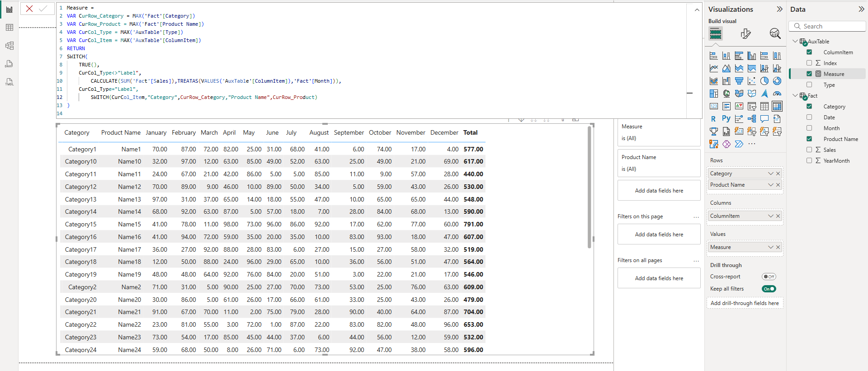Viewport: 868px width, 371px height.
Task: Select the Donut chart visual
Action: coord(777,81)
